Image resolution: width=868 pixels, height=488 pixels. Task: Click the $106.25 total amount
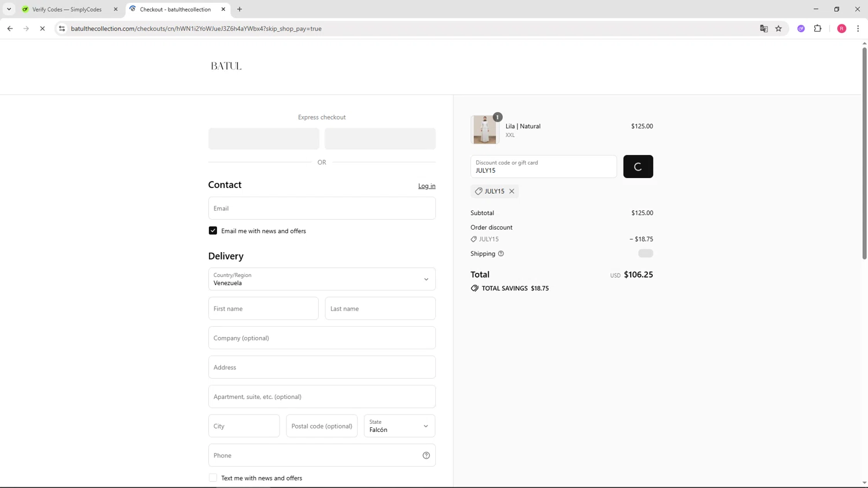tap(638, 275)
